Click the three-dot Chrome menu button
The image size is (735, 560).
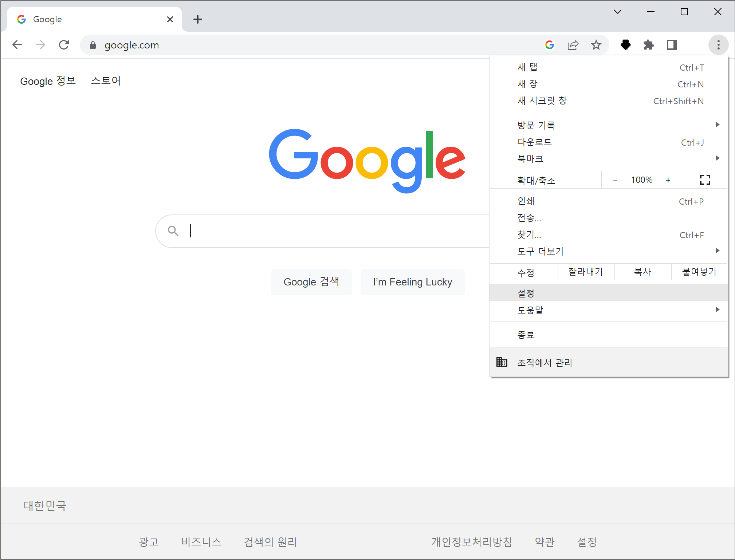pyautogui.click(x=718, y=45)
